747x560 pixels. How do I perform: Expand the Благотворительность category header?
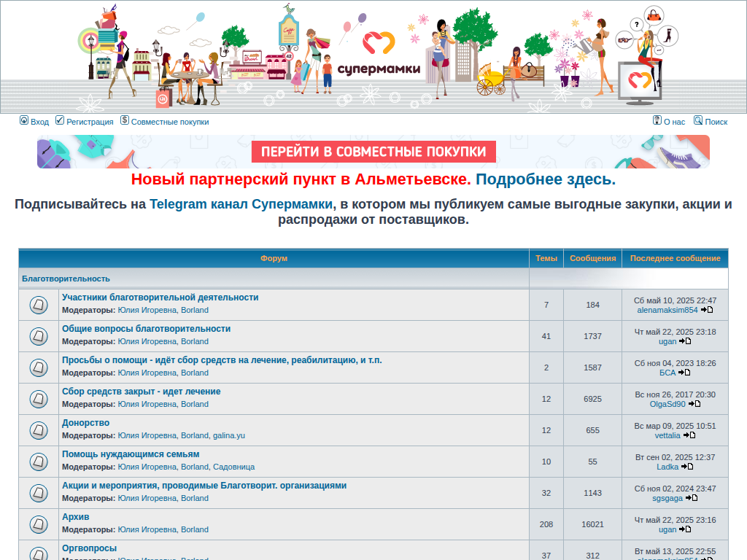tap(66, 279)
